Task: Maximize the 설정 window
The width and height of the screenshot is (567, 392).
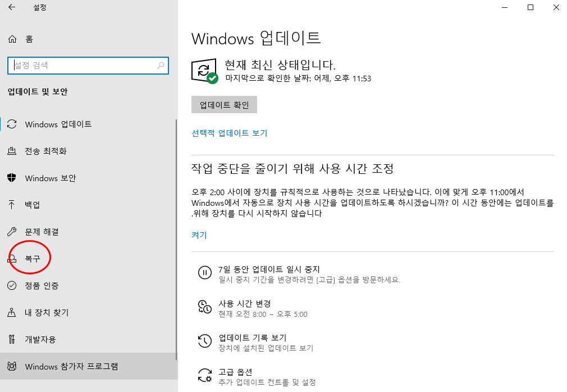Action: click(531, 7)
